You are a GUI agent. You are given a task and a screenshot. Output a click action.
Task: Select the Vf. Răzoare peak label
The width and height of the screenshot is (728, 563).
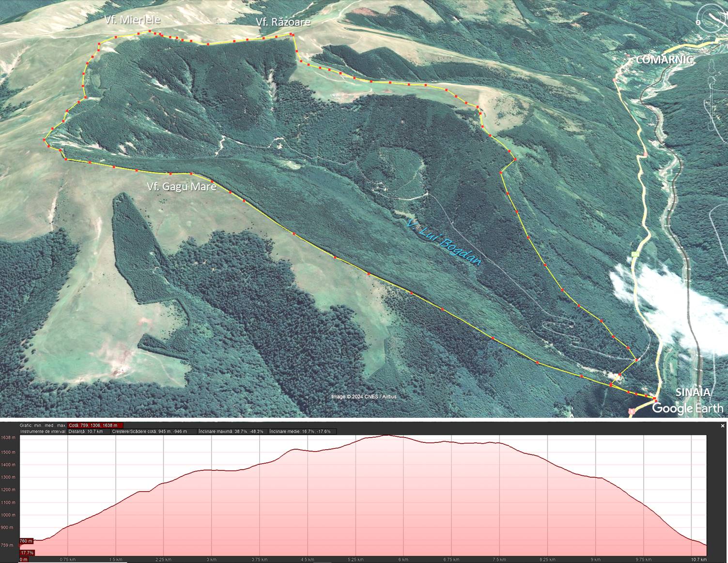[x=283, y=22]
